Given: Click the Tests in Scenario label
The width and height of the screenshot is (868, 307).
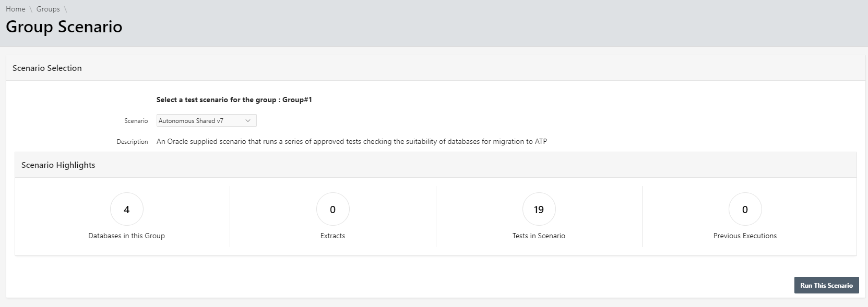Looking at the screenshot, I should pos(539,236).
